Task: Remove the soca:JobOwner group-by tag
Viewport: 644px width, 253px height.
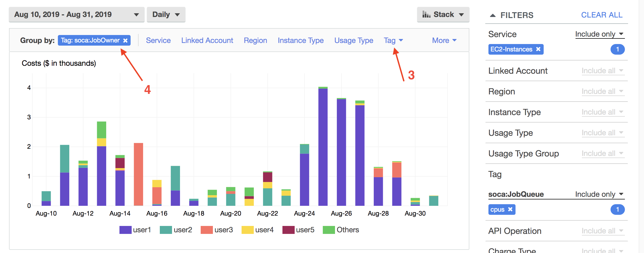Action: point(125,41)
